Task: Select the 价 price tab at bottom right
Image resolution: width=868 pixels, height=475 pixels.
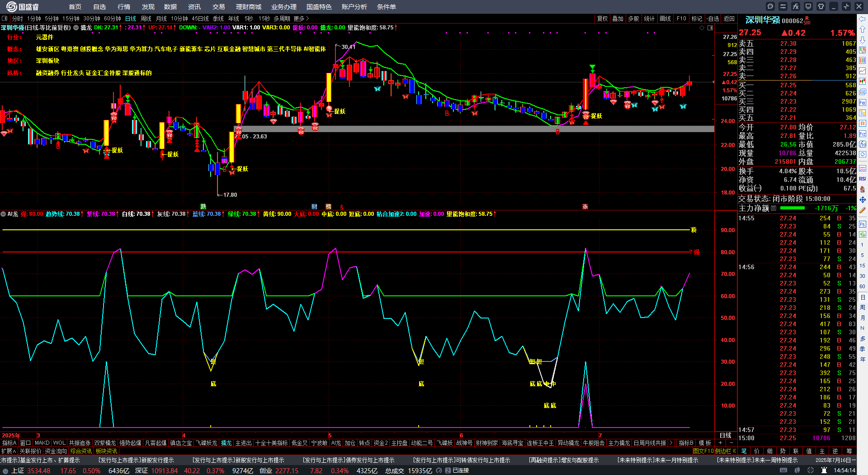Action: pyautogui.click(x=756, y=451)
